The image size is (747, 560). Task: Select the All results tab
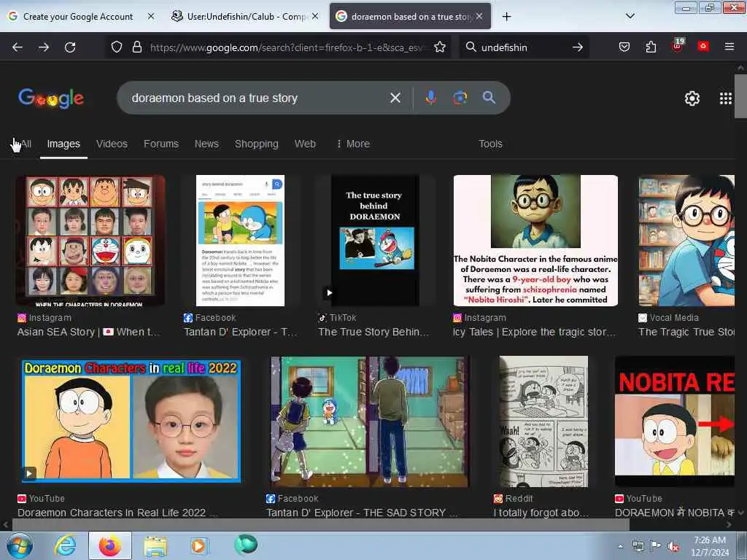tap(26, 144)
